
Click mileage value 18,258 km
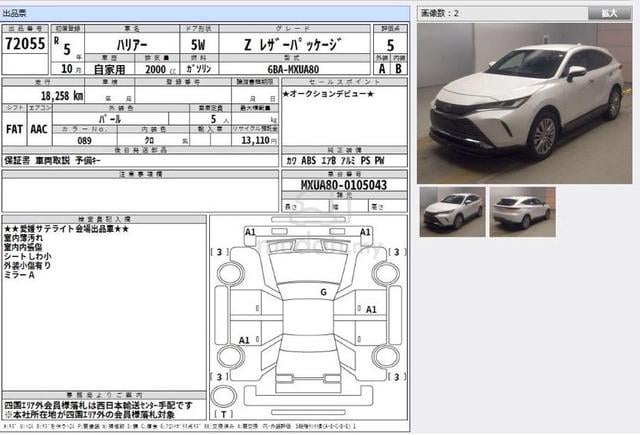[62, 96]
